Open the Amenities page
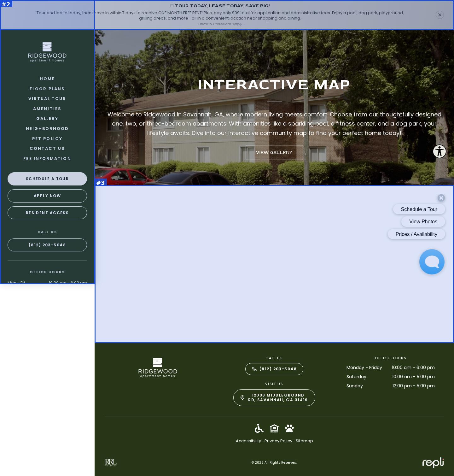Screen dimensions: 454x476 coord(47,109)
